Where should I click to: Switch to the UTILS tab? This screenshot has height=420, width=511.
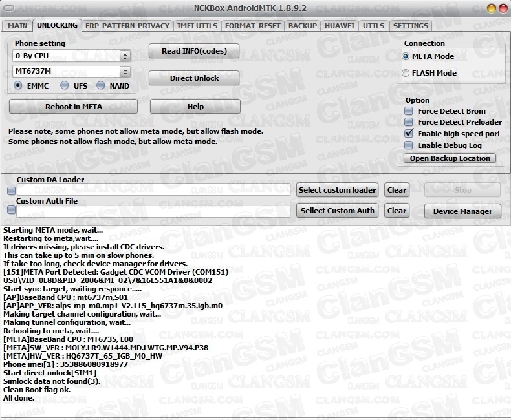373,26
